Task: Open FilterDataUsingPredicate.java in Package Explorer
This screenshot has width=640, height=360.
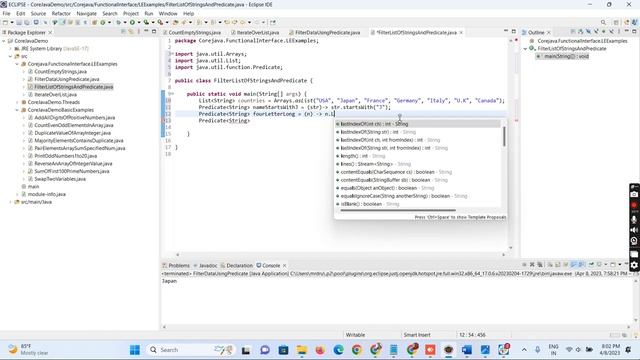Action: click(67, 79)
